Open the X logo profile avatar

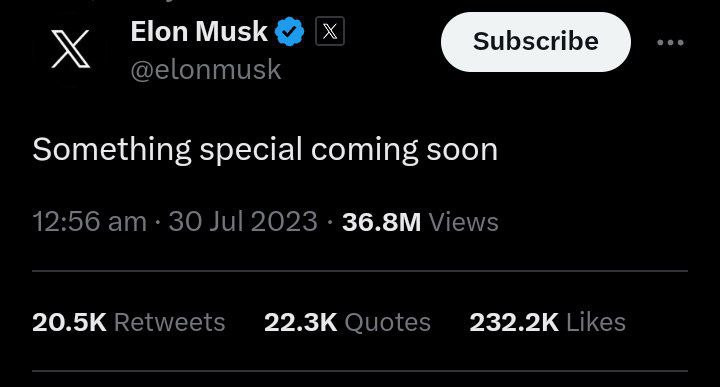click(70, 50)
